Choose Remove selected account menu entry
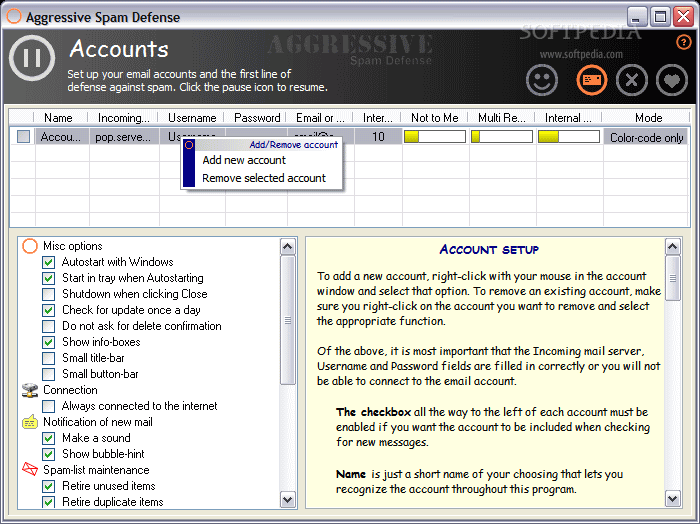Viewport: 700px width, 524px height. tap(264, 178)
